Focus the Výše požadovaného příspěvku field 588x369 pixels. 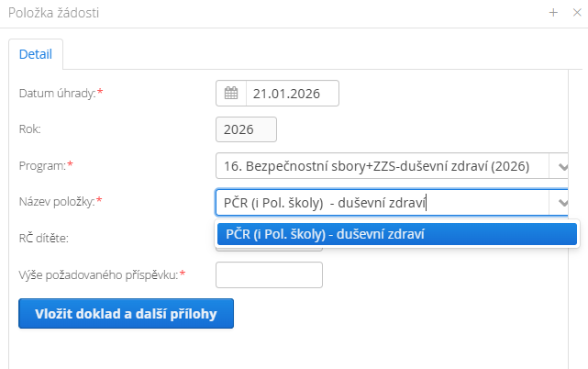[x=269, y=274]
